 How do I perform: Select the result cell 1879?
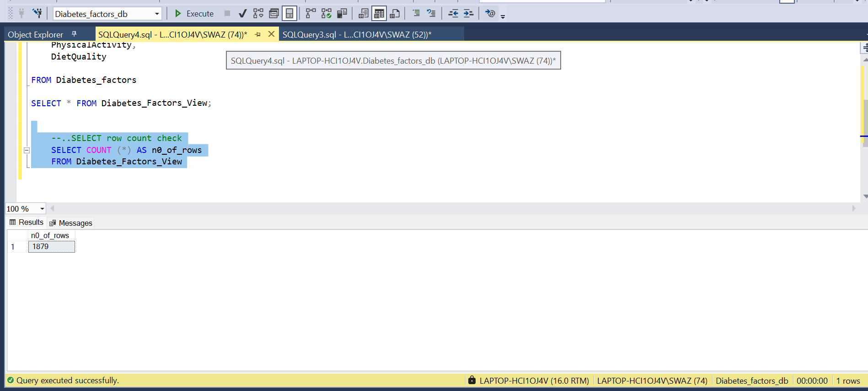click(51, 247)
